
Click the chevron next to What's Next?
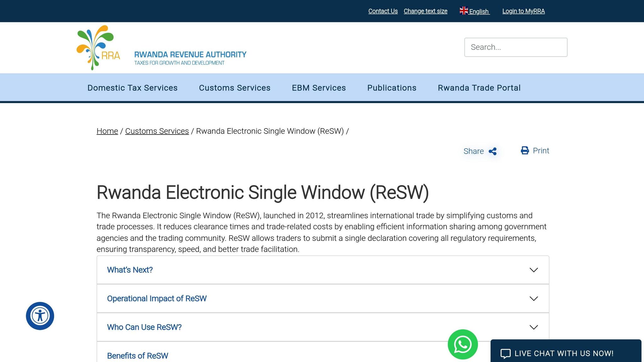tap(533, 270)
